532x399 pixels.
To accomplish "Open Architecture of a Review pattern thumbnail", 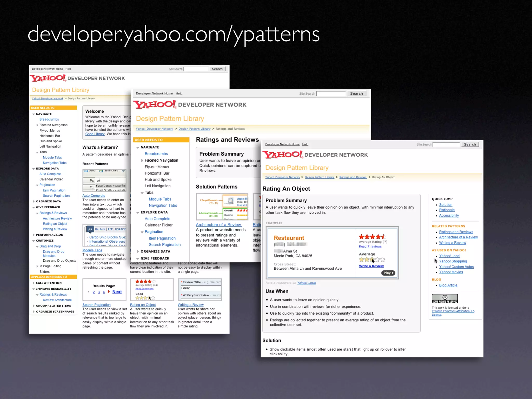I will tap(222, 207).
